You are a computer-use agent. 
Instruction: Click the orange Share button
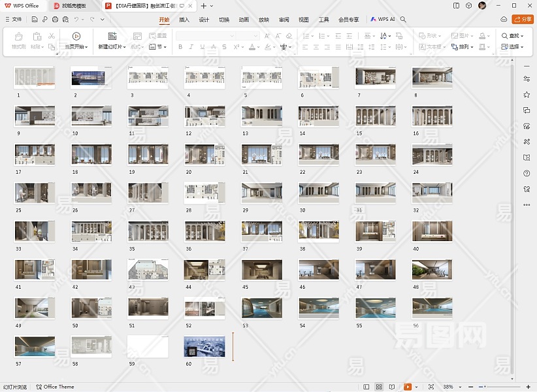[x=523, y=20]
